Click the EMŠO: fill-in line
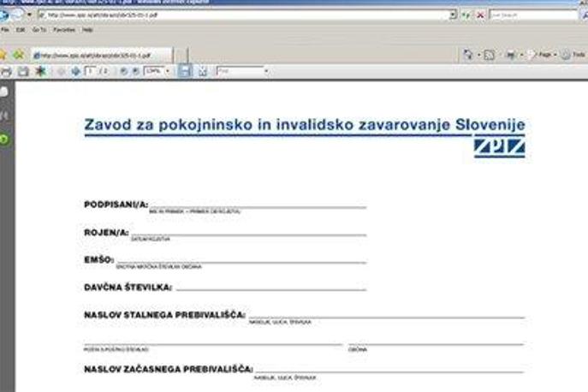Viewport: 588px width, 392px height. point(241,262)
